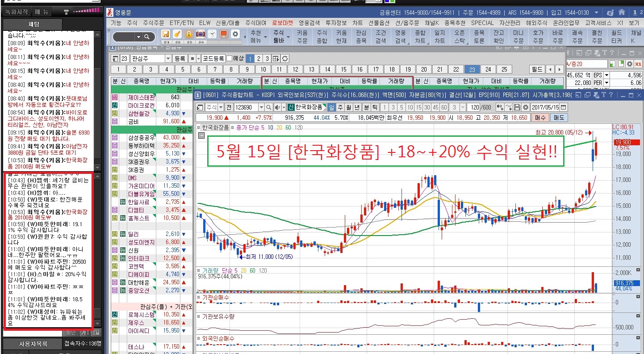This screenshot has height=354, width=644.
Task: Click the camera capture icon
Action: 201,34
